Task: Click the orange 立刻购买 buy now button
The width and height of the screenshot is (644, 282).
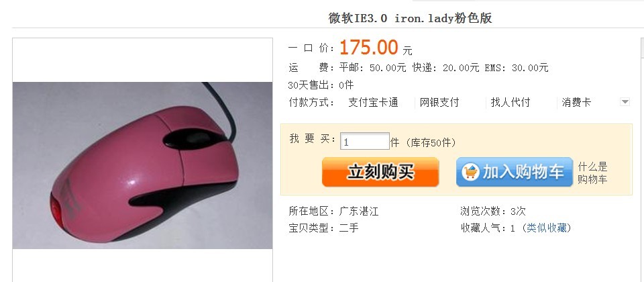Action: (380, 172)
